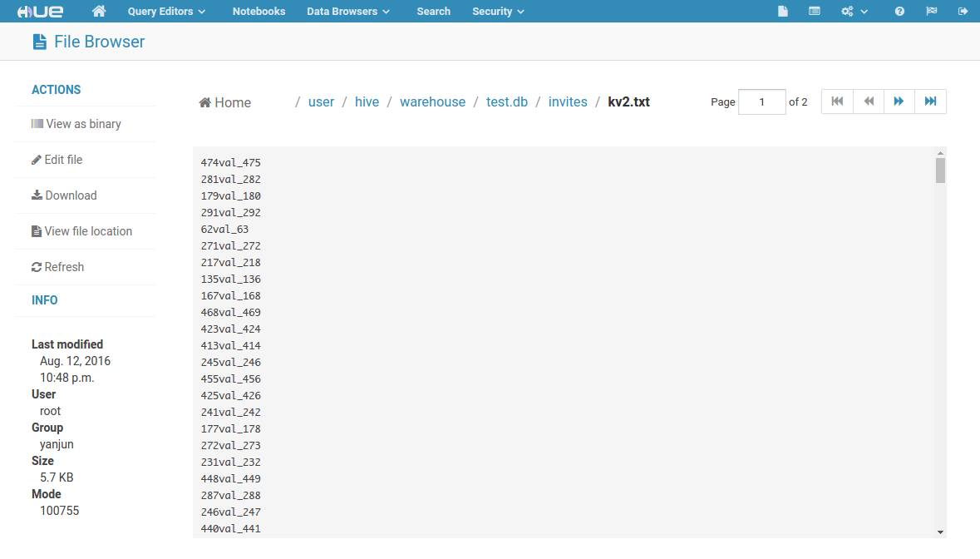Download the kv2.txt file
980x559 pixels.
[x=64, y=195]
